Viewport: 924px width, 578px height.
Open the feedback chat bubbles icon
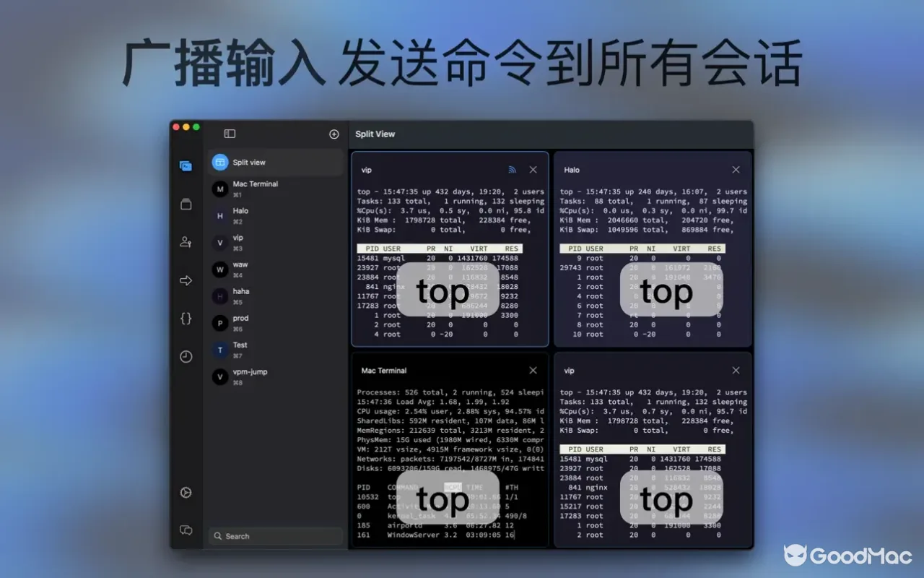tap(186, 530)
